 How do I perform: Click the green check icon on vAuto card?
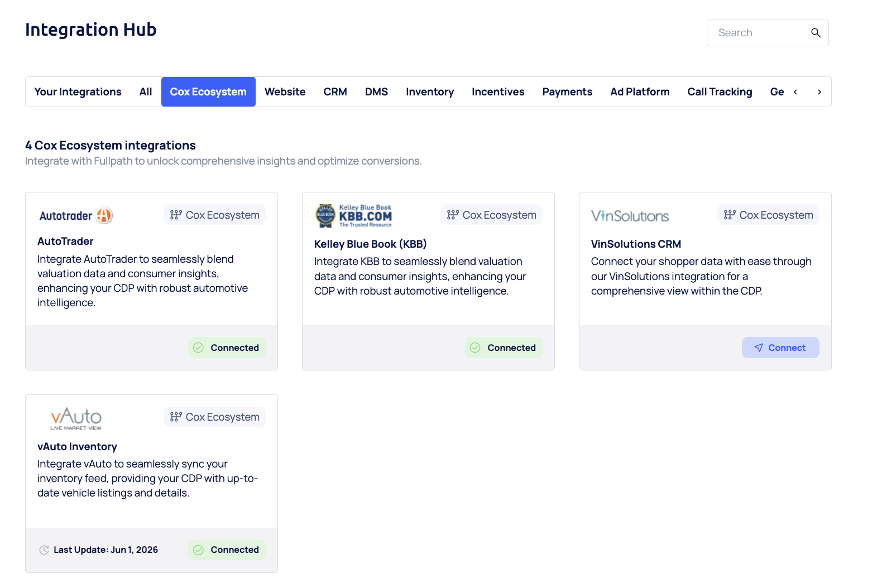coord(198,550)
